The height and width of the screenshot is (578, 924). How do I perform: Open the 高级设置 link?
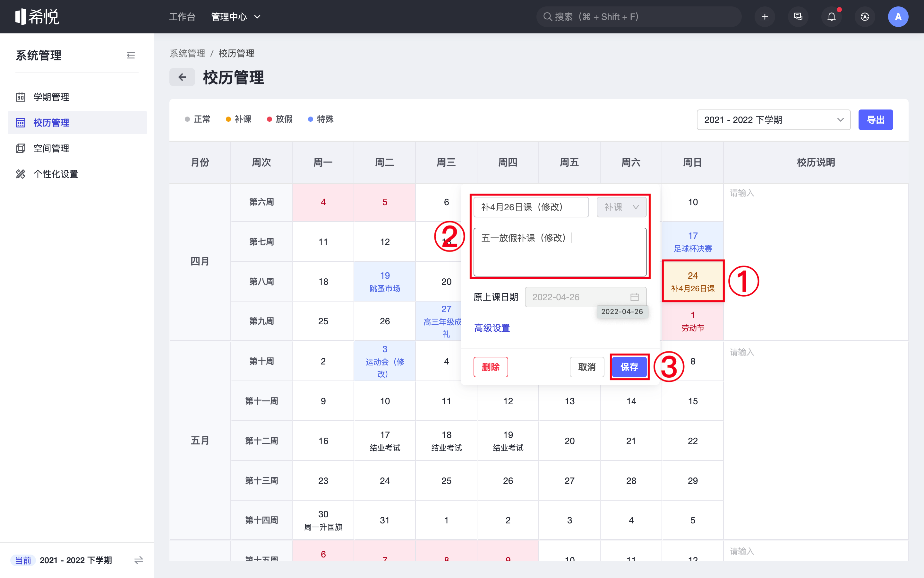pos(492,328)
